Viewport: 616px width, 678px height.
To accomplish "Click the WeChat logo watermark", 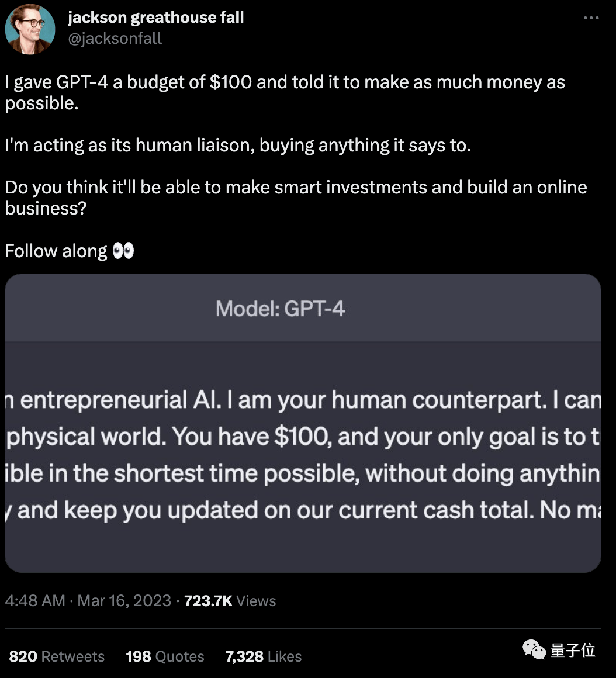I will pos(534,649).
